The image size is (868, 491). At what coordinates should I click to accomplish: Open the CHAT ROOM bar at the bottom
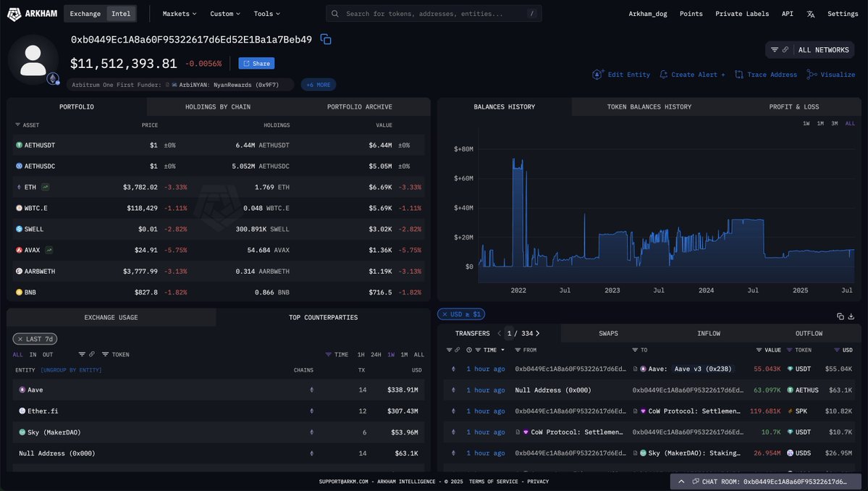click(765, 482)
